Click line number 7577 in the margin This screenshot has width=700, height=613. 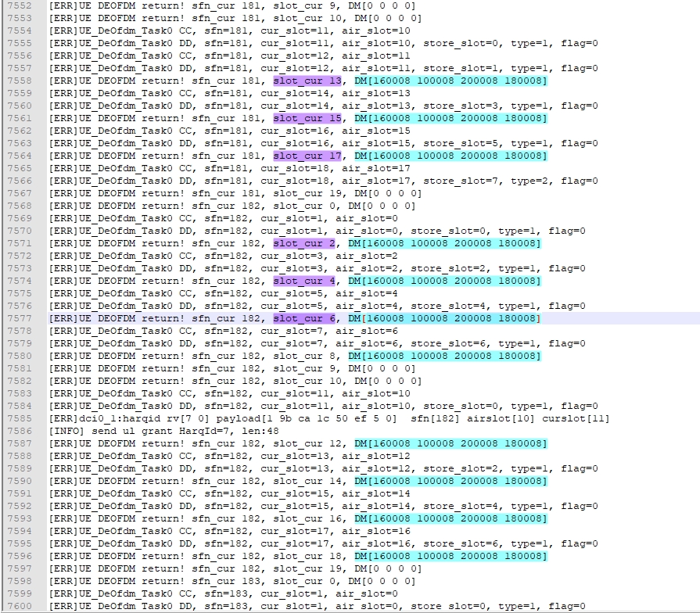tap(19, 318)
